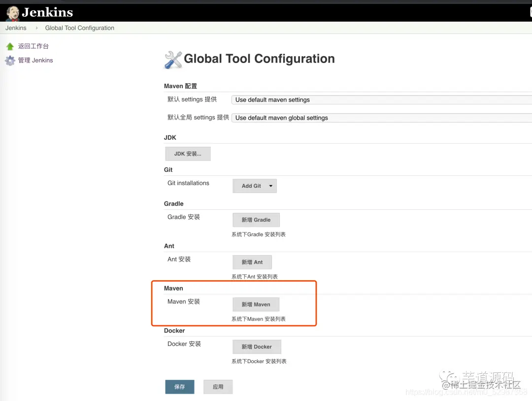Expand the breadcrumb arrow after Jenkins
The width and height of the screenshot is (532, 401).
click(36, 28)
